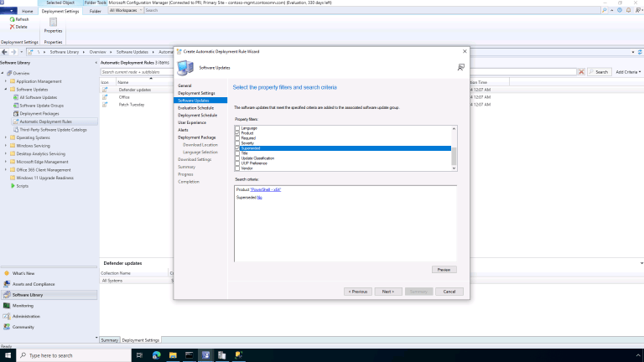
Task: Switch to the Home ribbon tab
Action: point(28,11)
